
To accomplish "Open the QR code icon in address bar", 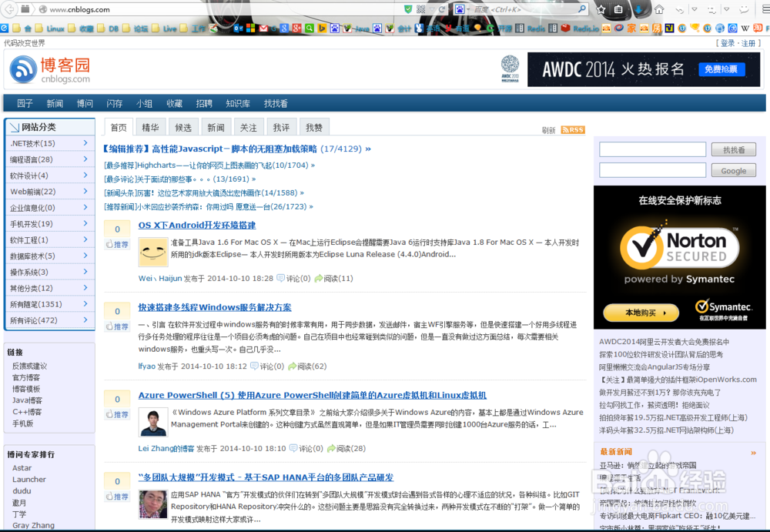I will click(421, 8).
